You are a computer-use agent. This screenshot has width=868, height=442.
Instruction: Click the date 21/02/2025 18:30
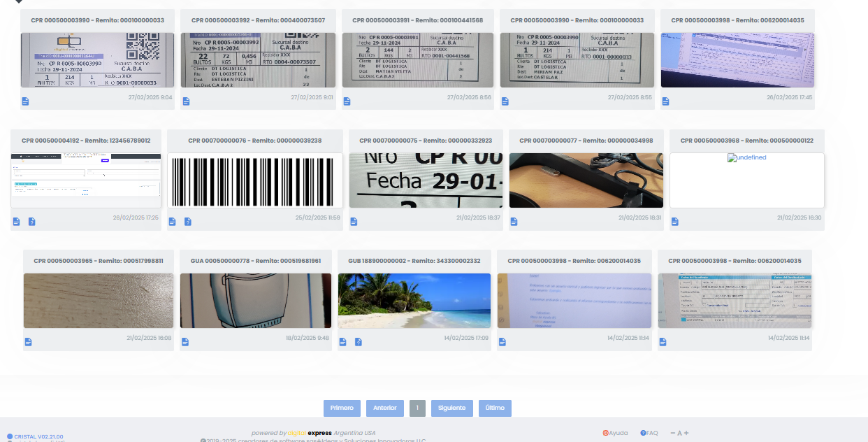pyautogui.click(x=800, y=218)
